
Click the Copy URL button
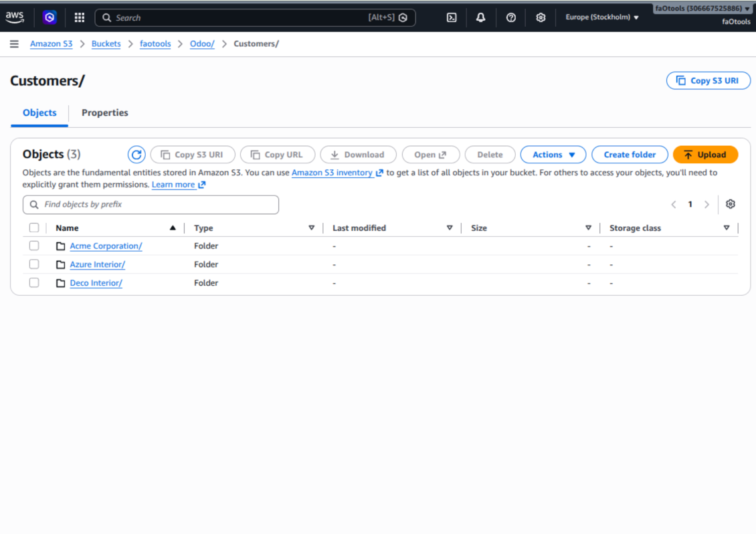[278, 155]
